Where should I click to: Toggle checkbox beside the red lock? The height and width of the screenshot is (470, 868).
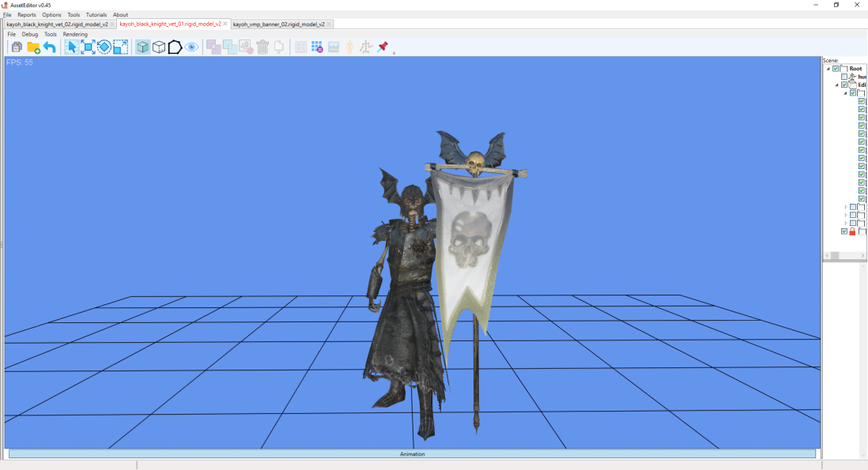click(844, 231)
